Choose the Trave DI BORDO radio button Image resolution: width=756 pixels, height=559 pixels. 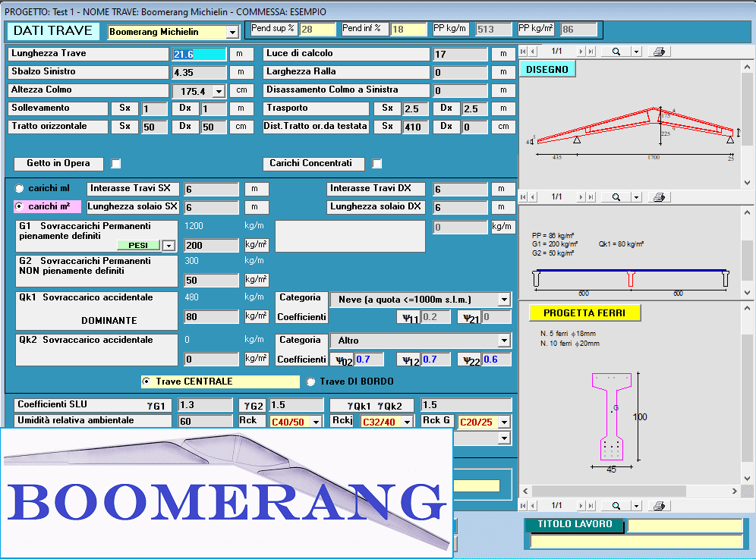[311, 382]
